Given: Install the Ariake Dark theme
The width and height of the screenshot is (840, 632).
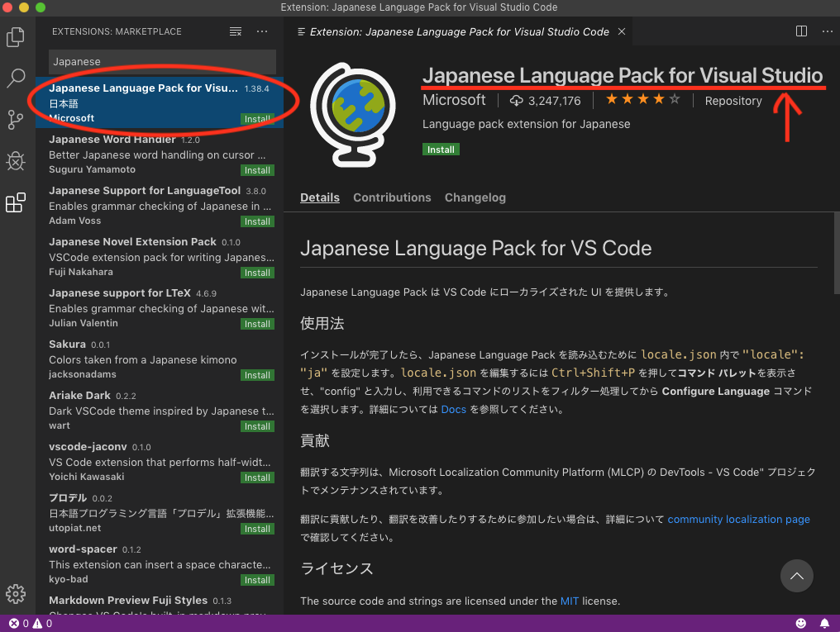Looking at the screenshot, I should [257, 426].
